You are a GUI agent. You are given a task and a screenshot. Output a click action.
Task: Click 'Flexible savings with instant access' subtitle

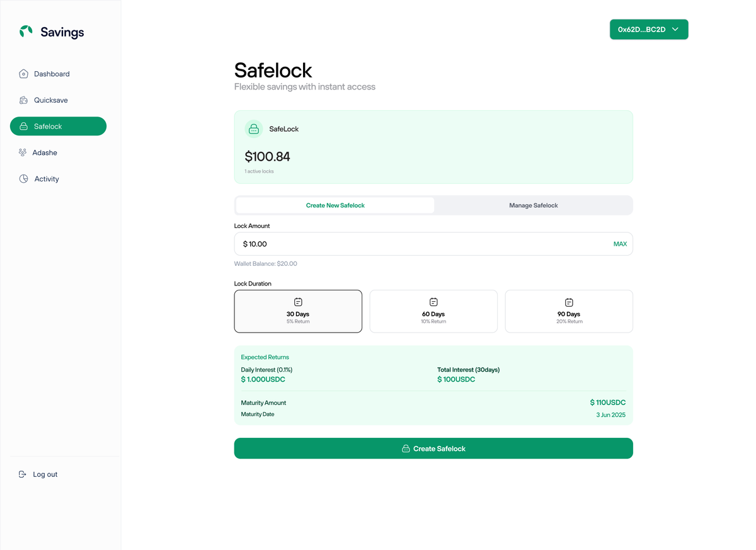click(305, 87)
